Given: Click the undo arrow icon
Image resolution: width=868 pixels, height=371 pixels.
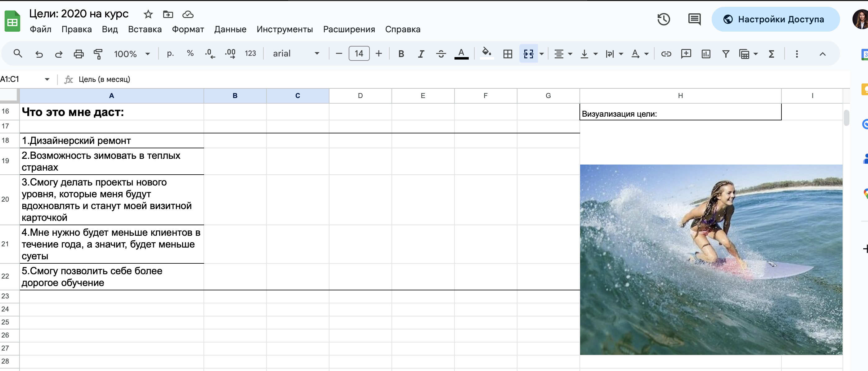Looking at the screenshot, I should pos(39,54).
